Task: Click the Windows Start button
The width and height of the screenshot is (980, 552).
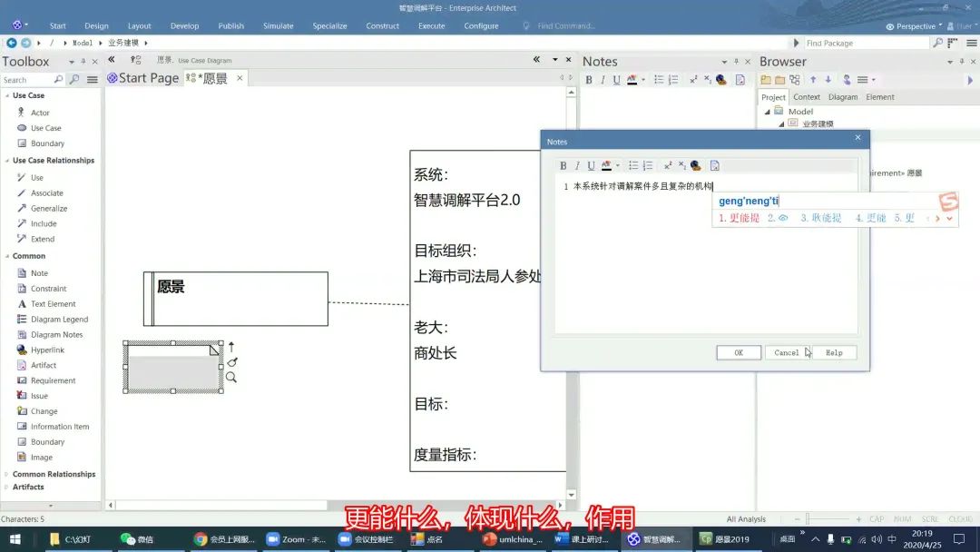Action: point(15,539)
